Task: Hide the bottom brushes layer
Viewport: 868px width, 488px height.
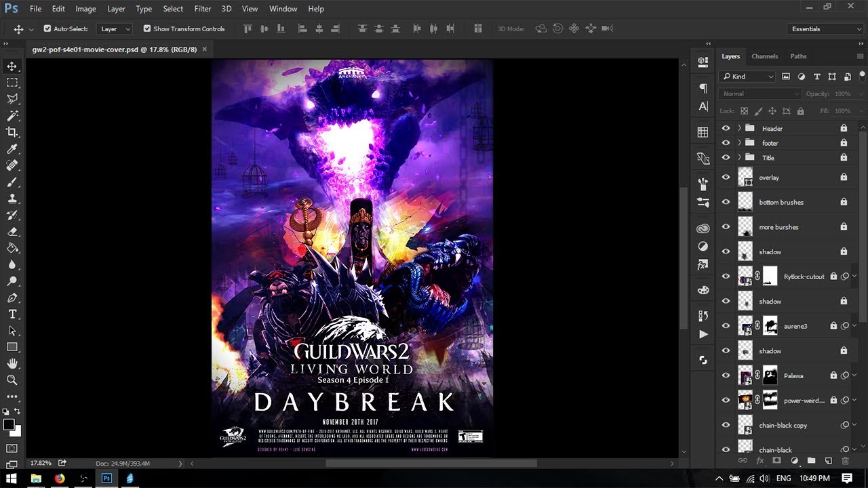Action: pyautogui.click(x=726, y=202)
